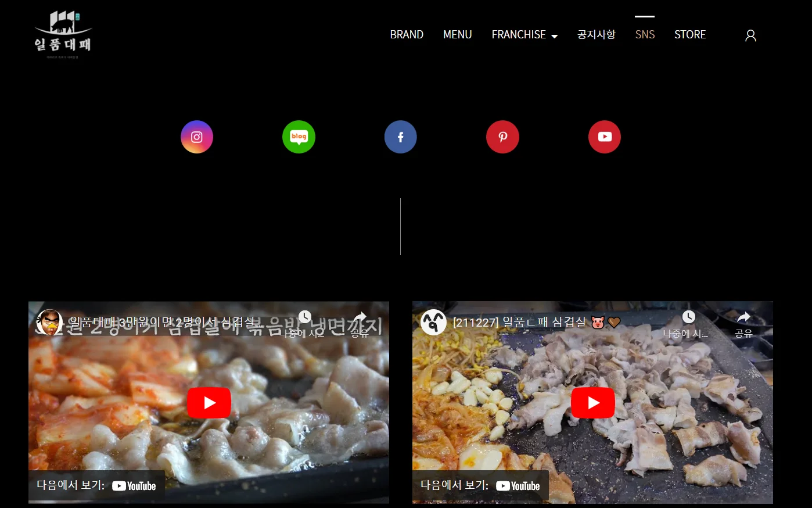This screenshot has height=508, width=812.
Task: Click the red YouTube circle icon
Action: [604, 137]
